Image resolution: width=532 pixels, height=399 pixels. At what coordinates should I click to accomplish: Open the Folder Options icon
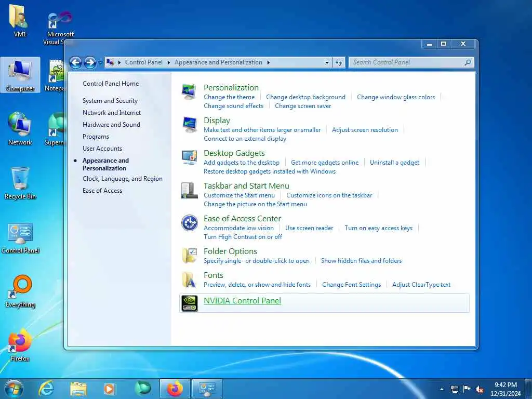pos(189,256)
